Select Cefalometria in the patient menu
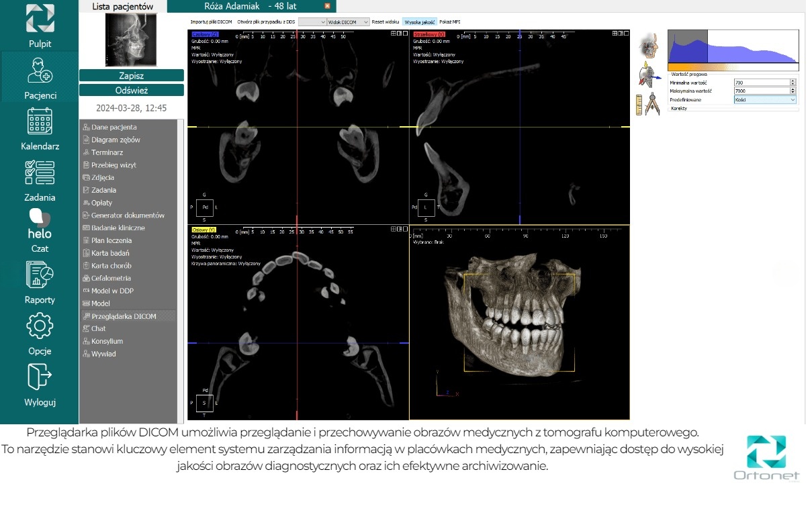812x529 pixels. pos(111,278)
